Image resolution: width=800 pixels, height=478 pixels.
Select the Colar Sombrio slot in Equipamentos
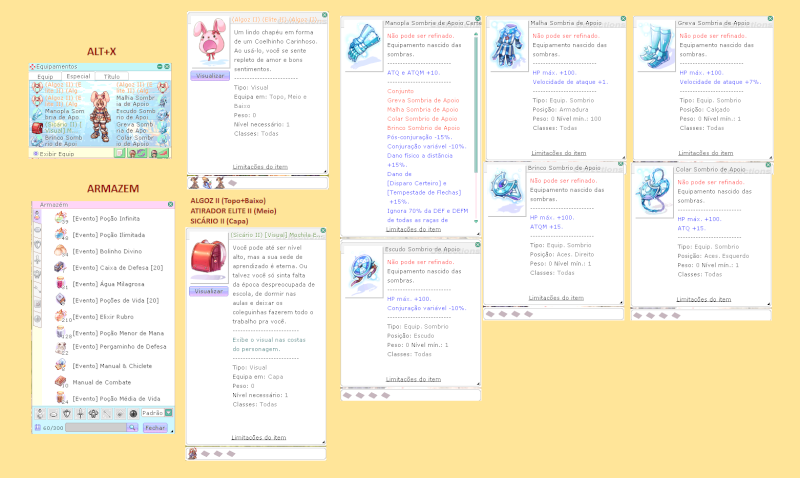point(163,141)
